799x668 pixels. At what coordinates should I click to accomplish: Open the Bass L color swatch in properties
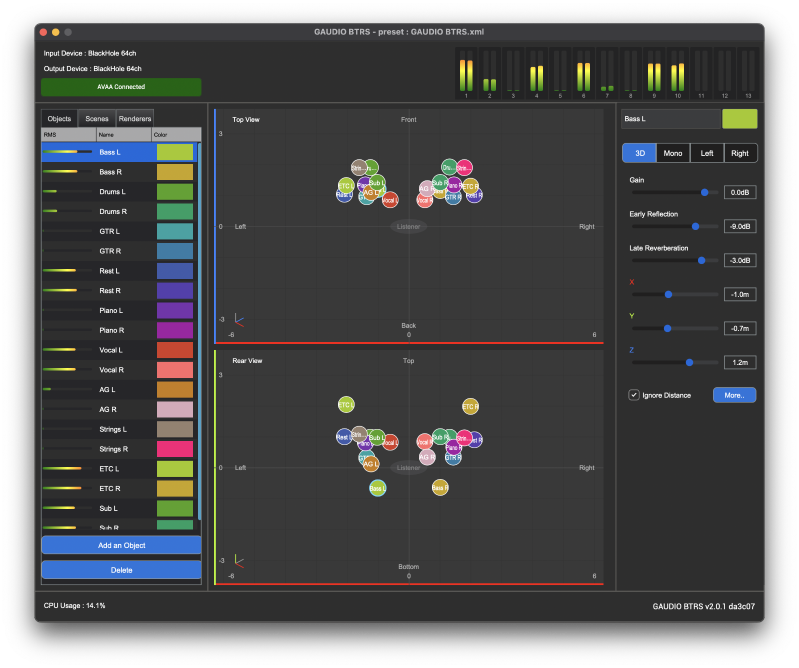coord(739,119)
